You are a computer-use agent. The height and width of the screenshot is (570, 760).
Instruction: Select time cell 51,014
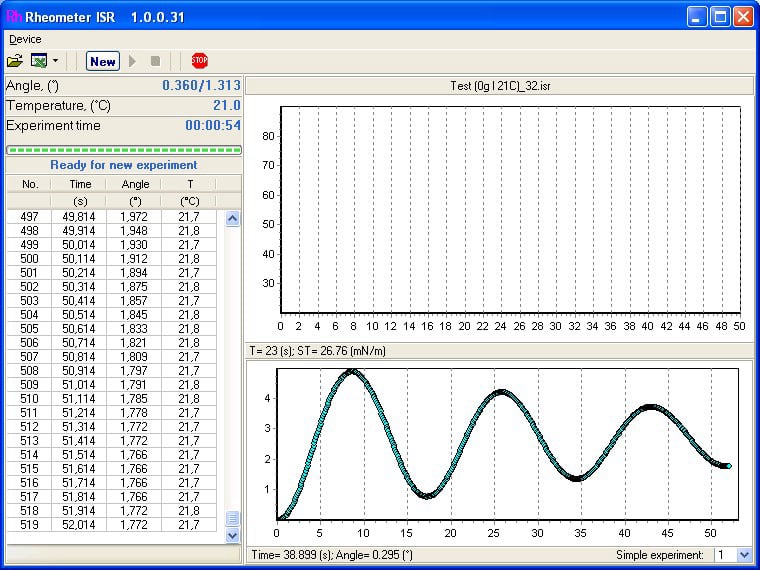click(79, 385)
